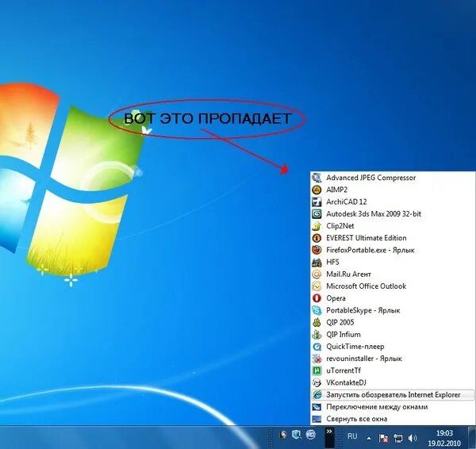476x449 pixels.
Task: Click the round 1C icon on the taskbar
Action: click(x=310, y=435)
